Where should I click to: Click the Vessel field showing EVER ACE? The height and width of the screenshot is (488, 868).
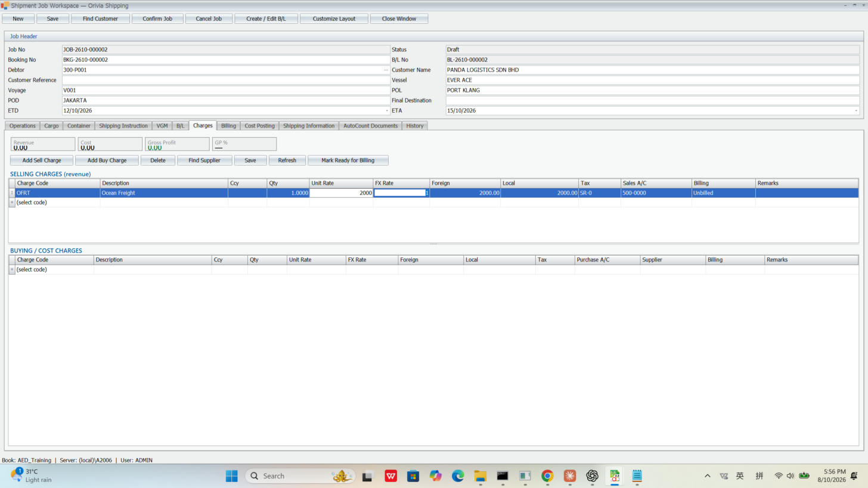click(x=653, y=80)
